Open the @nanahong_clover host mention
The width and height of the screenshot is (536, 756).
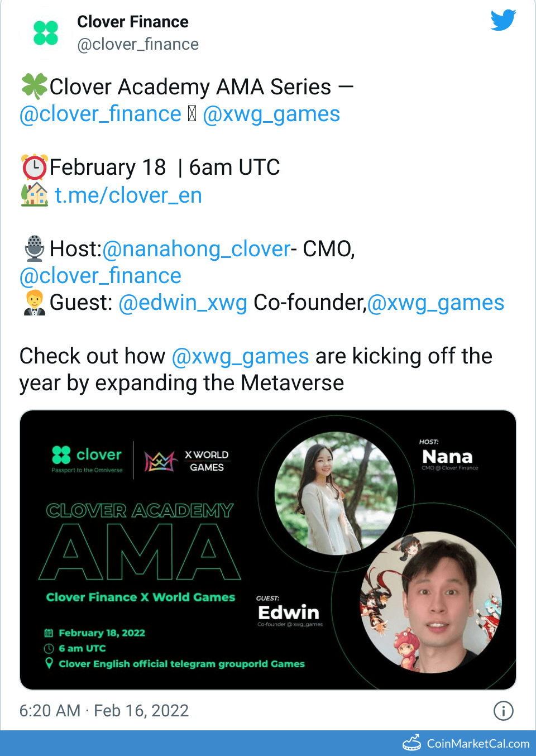(197, 249)
